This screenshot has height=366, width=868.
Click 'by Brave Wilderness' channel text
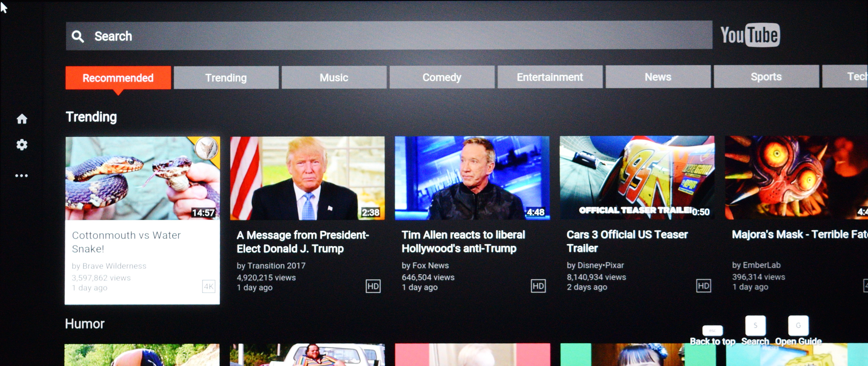coord(109,266)
